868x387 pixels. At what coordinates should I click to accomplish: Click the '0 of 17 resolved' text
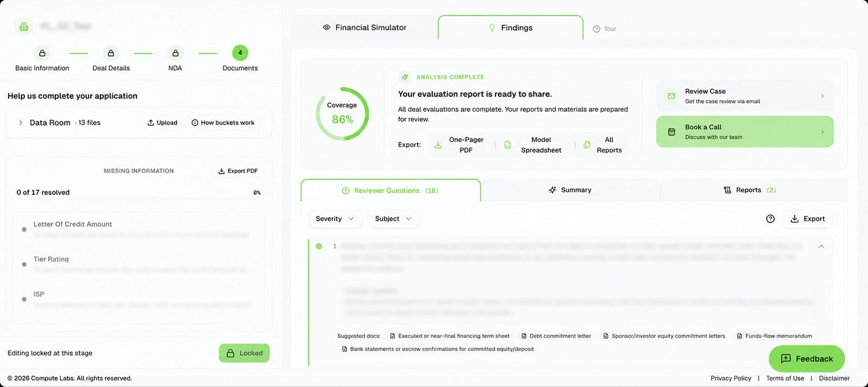tap(43, 192)
